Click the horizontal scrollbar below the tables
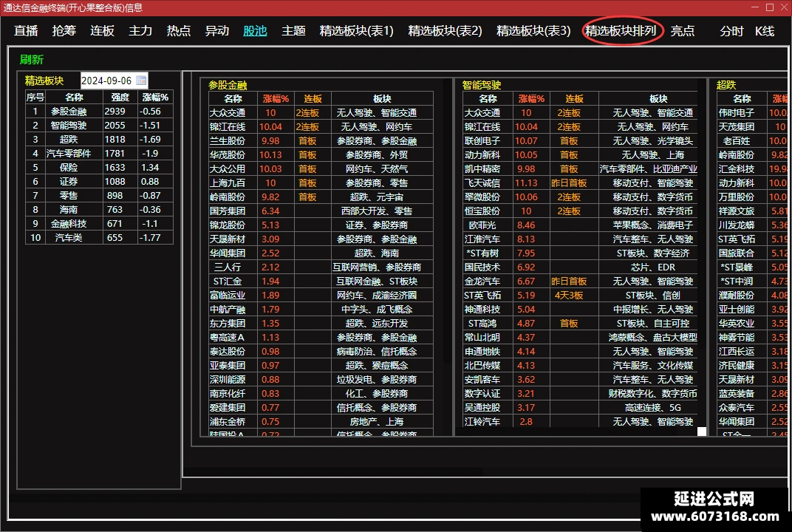This screenshot has width=792, height=532. point(333,471)
